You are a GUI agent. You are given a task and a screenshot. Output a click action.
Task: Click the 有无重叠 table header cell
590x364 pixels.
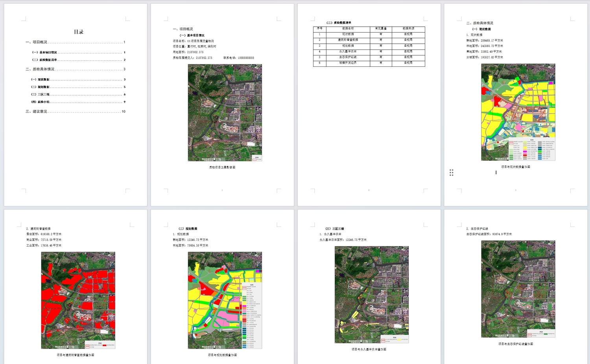[381, 29]
